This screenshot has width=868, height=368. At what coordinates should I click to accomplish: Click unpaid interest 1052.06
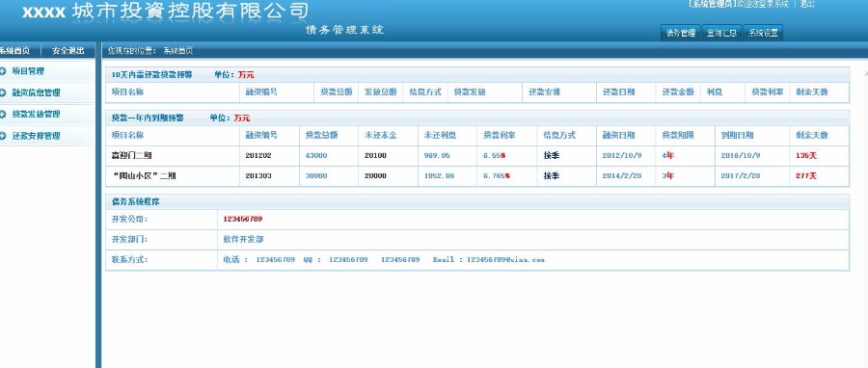tap(440, 176)
